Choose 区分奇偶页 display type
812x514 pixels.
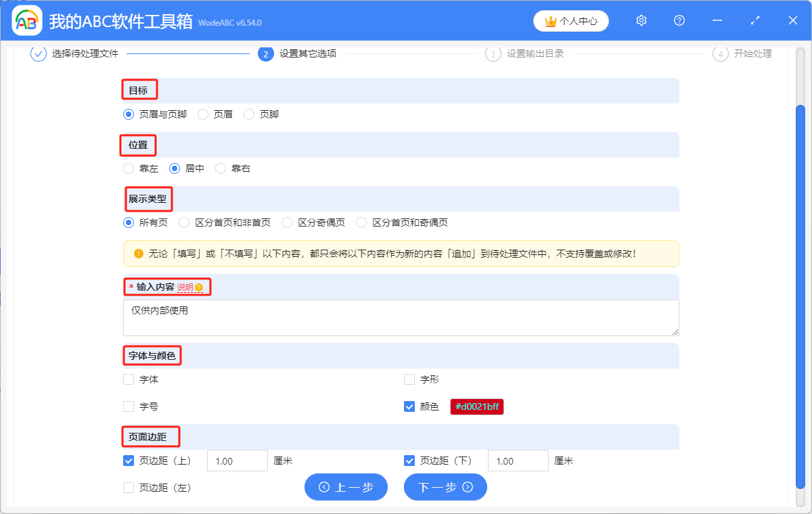click(287, 222)
